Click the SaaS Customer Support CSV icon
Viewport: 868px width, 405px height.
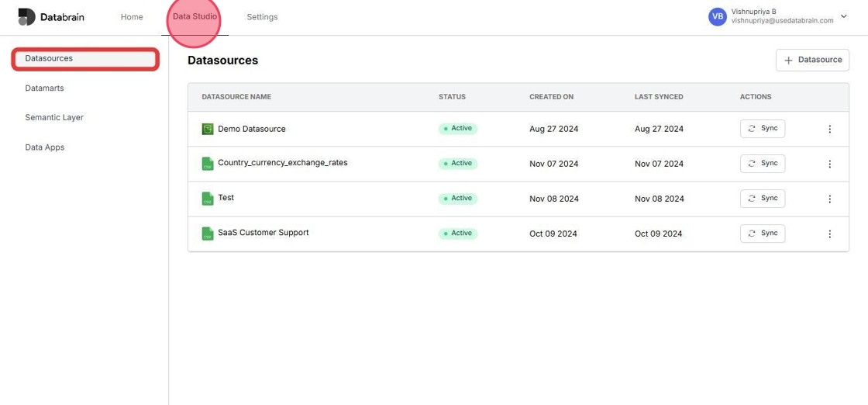click(x=208, y=234)
